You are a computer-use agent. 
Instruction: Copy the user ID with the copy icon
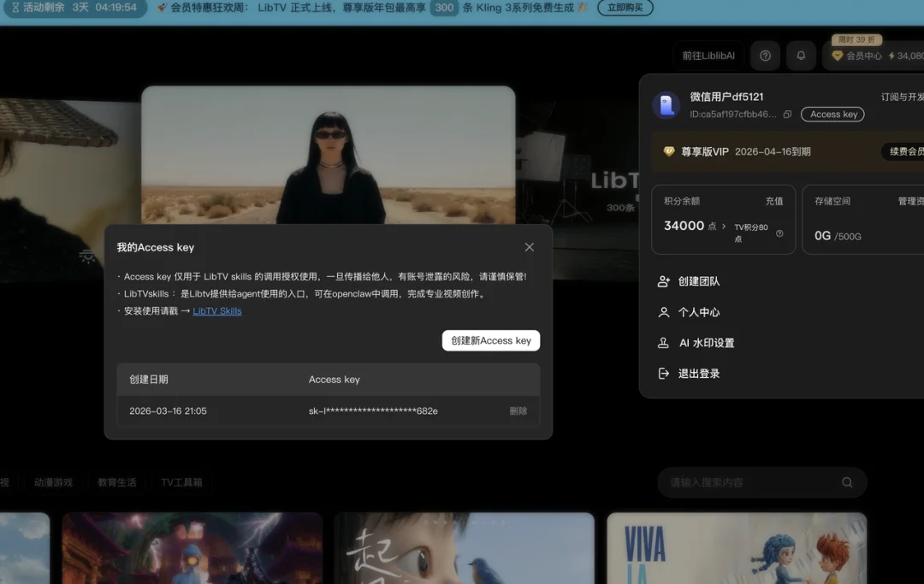pos(788,115)
